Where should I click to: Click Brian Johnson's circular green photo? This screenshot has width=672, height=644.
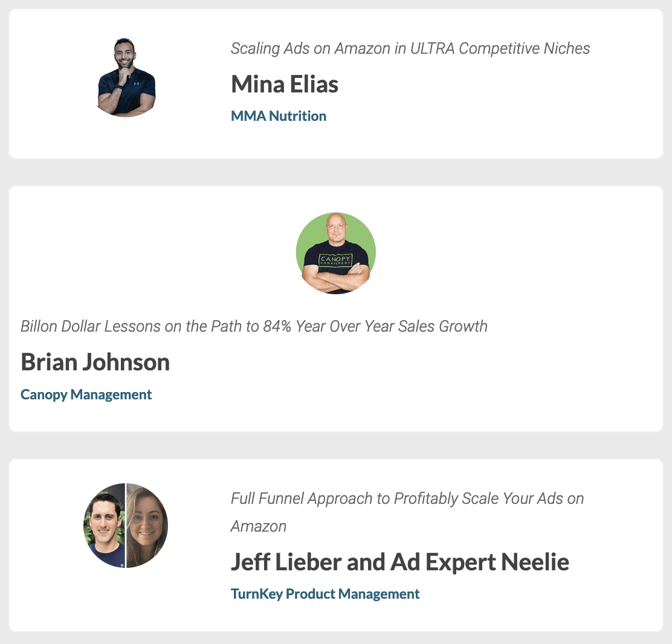pyautogui.click(x=336, y=253)
